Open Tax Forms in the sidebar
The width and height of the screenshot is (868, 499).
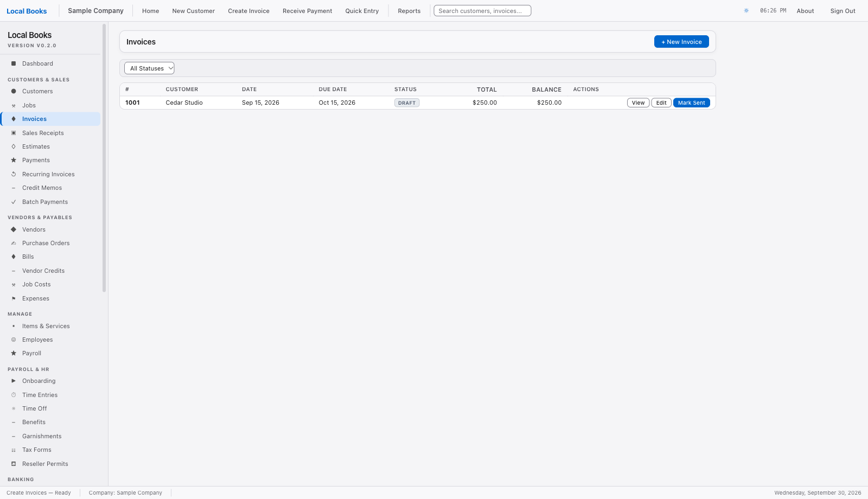tap(50, 450)
